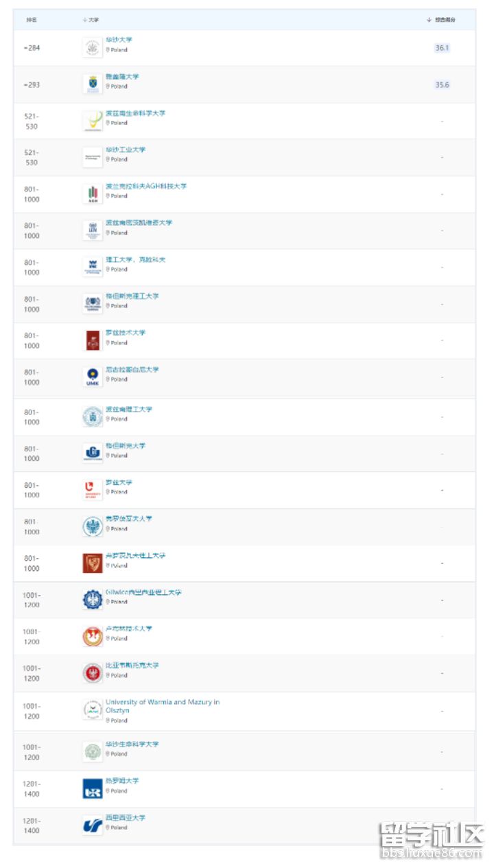Image resolution: width=494 pixels, height=868 pixels.
Task: Click the 罗兹技术大学 dark red logo
Action: tap(92, 340)
